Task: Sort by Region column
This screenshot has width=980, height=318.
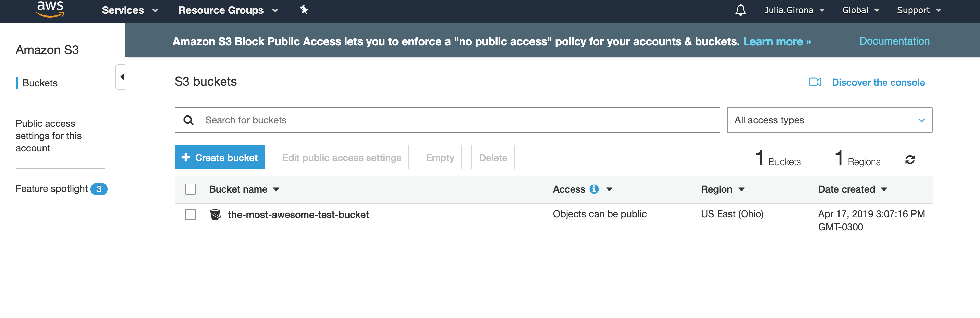Action: 722,189
